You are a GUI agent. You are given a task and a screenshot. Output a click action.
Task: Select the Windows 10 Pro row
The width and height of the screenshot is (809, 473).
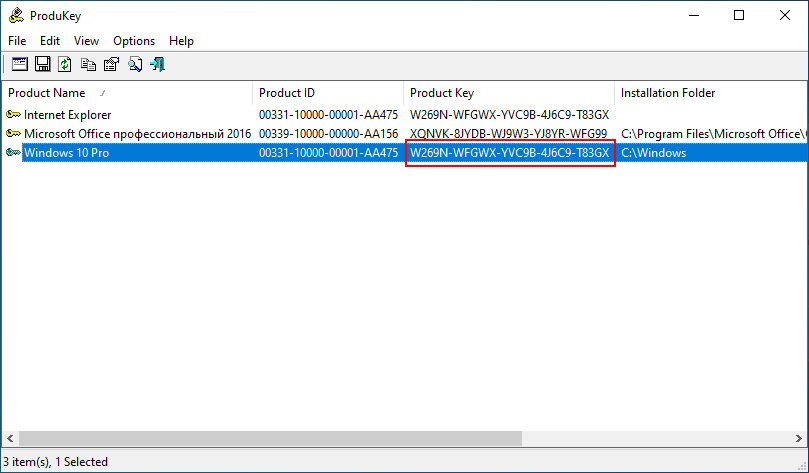[x=66, y=153]
